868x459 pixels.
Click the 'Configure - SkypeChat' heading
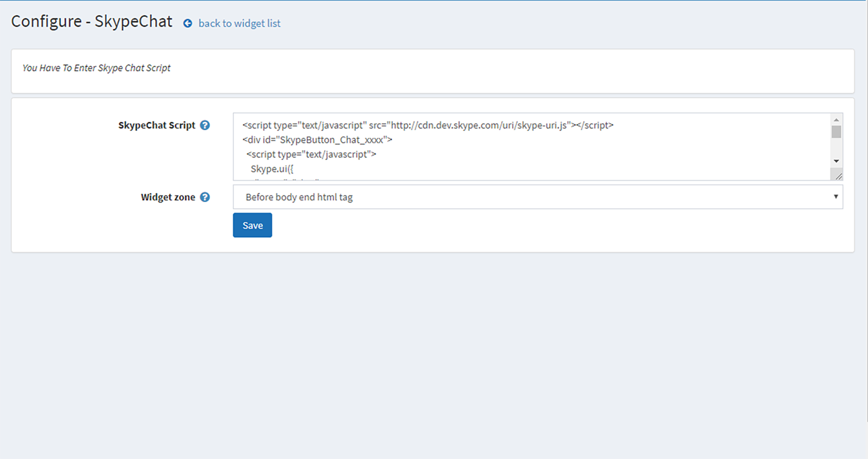[92, 21]
